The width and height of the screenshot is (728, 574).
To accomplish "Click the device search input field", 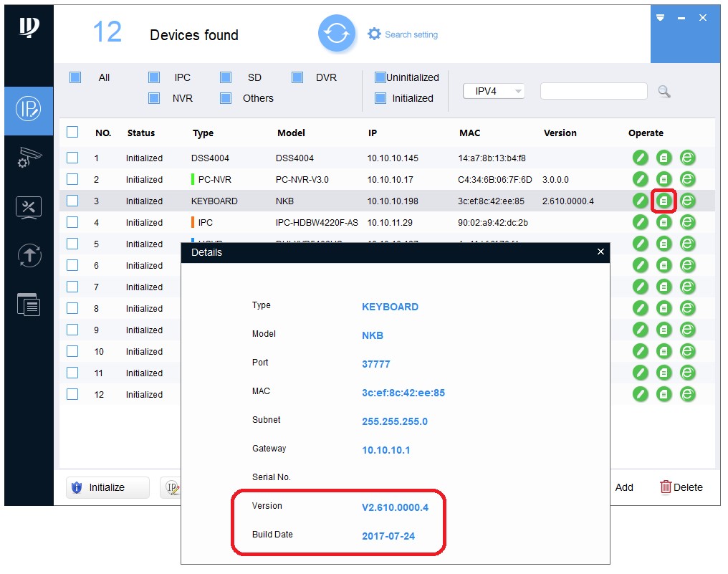I will click(x=593, y=91).
